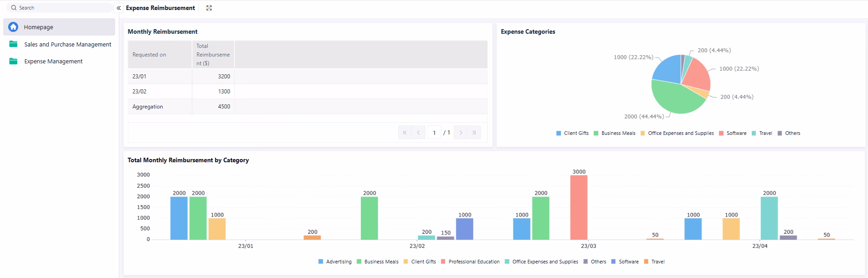The height and width of the screenshot is (278, 868).
Task: Open Expense Management in sidebar
Action: [53, 61]
